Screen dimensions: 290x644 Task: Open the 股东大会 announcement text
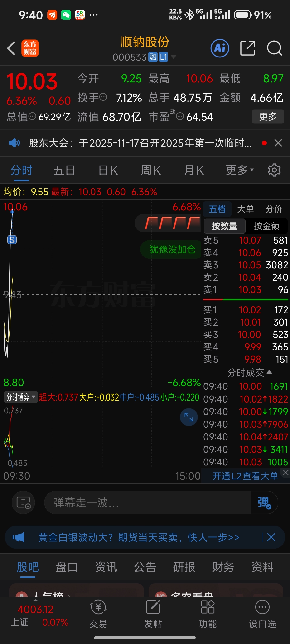(x=140, y=143)
